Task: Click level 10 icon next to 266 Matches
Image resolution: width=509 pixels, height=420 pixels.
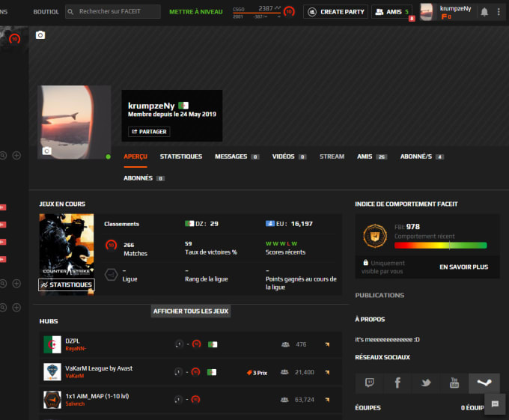Action: 112,245
